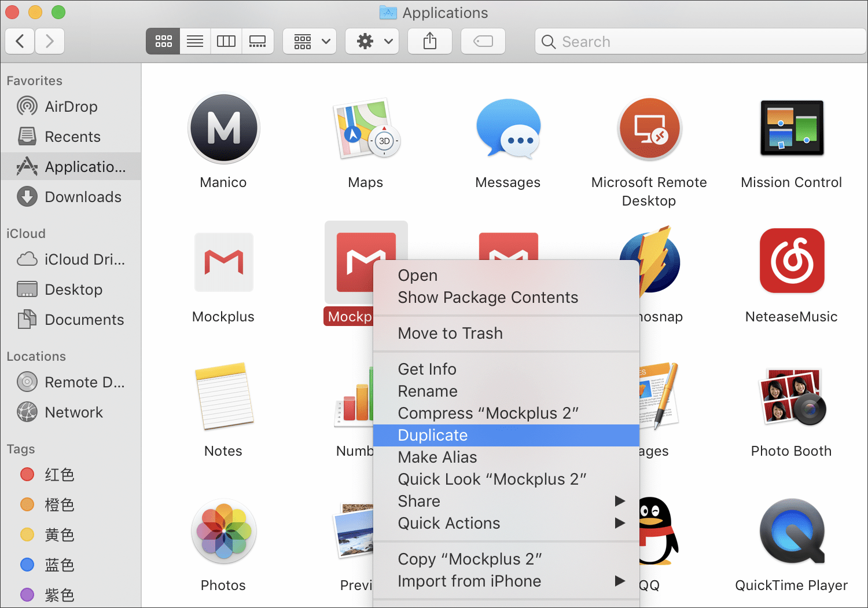
Task: Select the orange tag 橙色
Action: pyautogui.click(x=71, y=505)
